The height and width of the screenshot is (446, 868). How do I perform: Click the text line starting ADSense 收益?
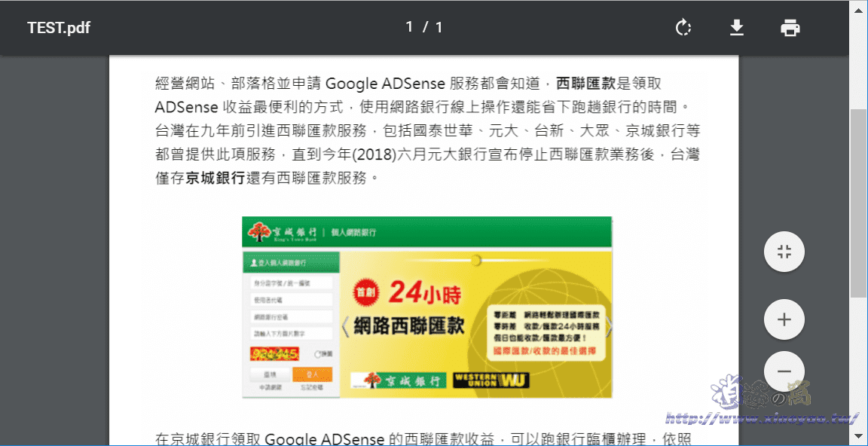pos(423,107)
